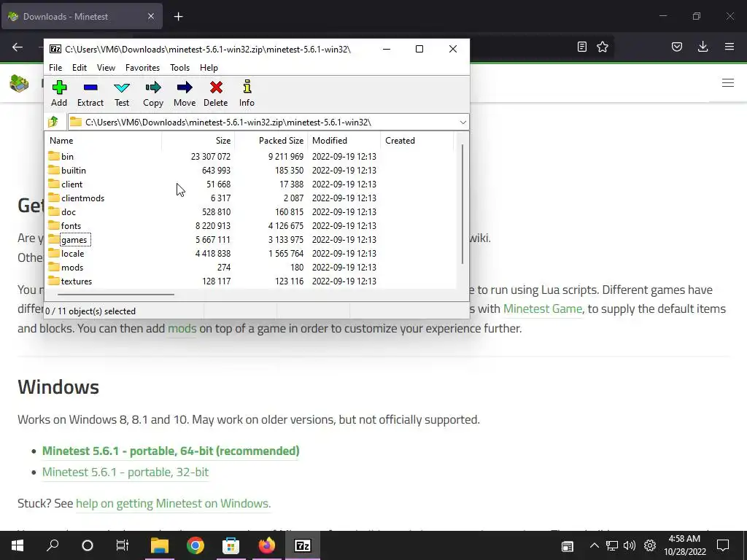Image resolution: width=747 pixels, height=560 pixels.
Task: Open Windows notification center icon
Action: (x=723, y=545)
